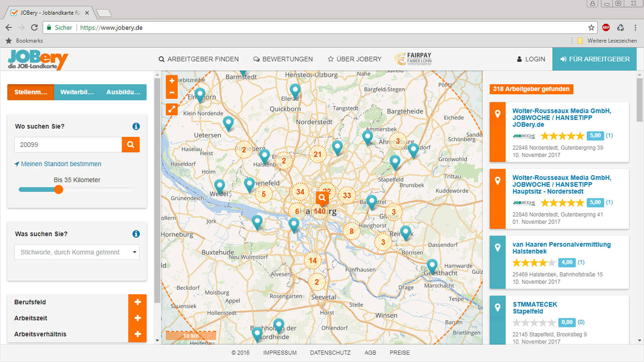Click the orange location search button
Image resolution: width=644 pixels, height=362 pixels.
131,145
